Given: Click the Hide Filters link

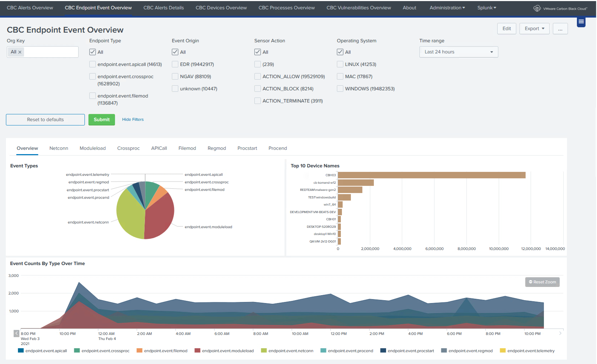Looking at the screenshot, I should coord(132,119).
